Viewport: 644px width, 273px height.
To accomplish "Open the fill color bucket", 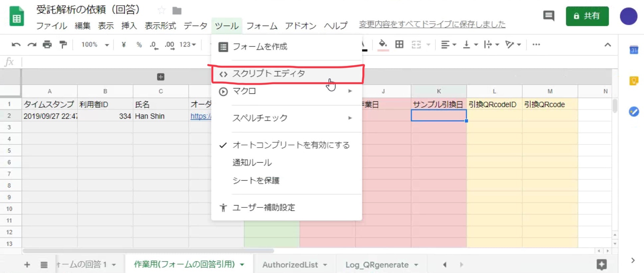I will (x=383, y=45).
